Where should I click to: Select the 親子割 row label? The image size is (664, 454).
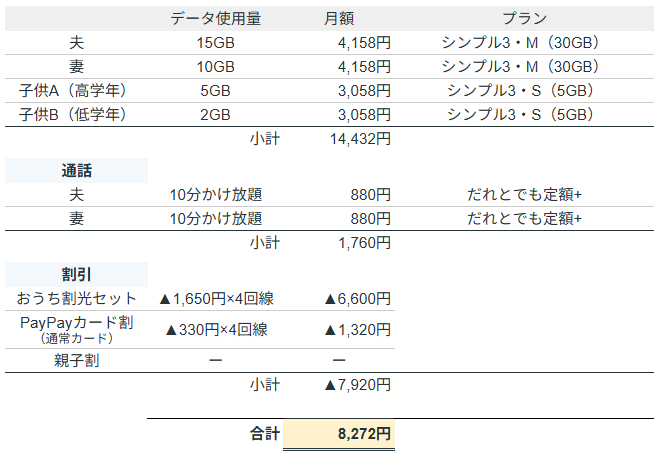77,360
